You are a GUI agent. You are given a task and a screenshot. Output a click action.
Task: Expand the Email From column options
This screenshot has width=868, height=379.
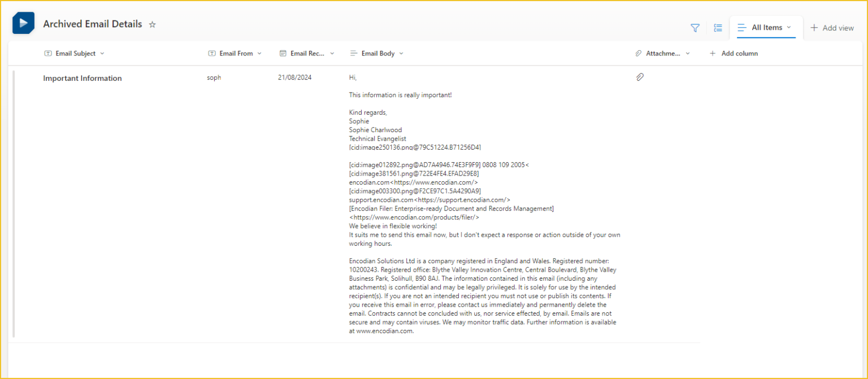pos(259,53)
